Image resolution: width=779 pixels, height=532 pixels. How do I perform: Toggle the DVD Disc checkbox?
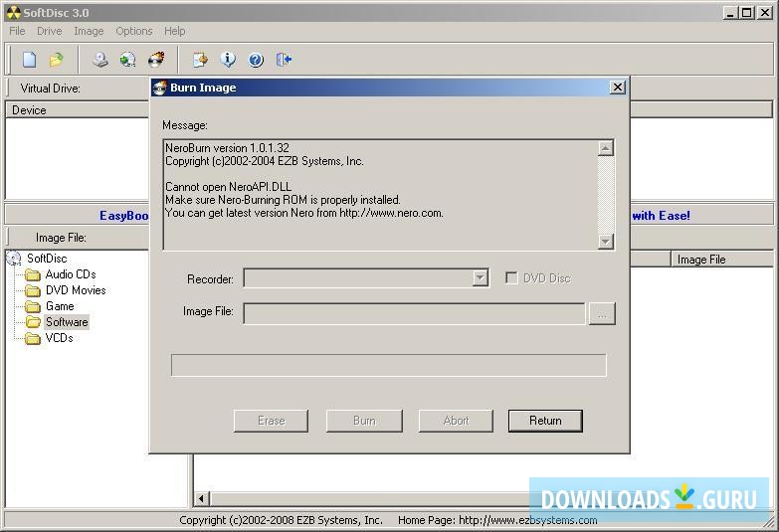point(511,277)
